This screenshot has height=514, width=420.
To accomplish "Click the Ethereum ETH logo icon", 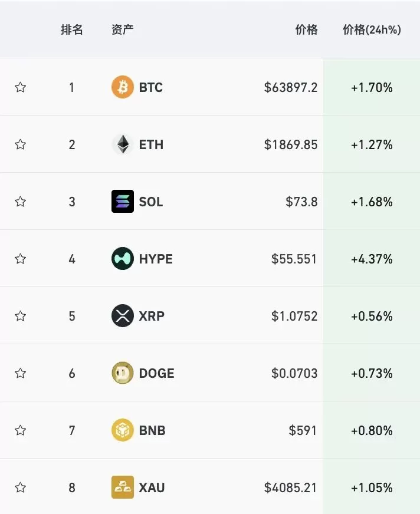I will [122, 144].
